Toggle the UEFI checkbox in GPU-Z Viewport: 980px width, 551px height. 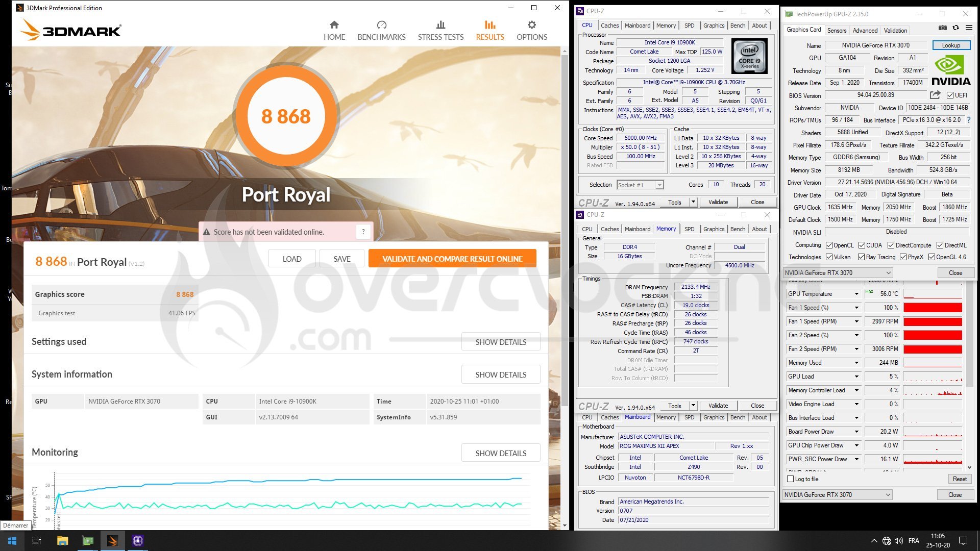[x=950, y=95]
